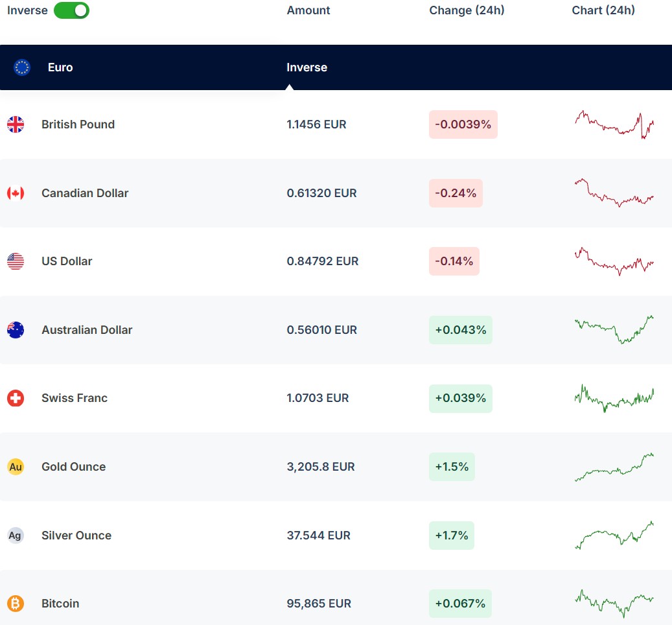
Task: Click the Bitcoin logo icon
Action: click(x=16, y=604)
